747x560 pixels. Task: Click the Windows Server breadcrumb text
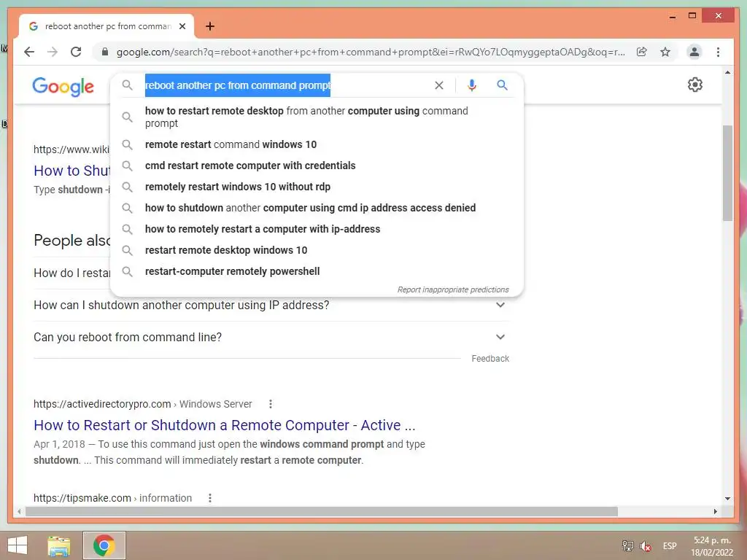(215, 404)
